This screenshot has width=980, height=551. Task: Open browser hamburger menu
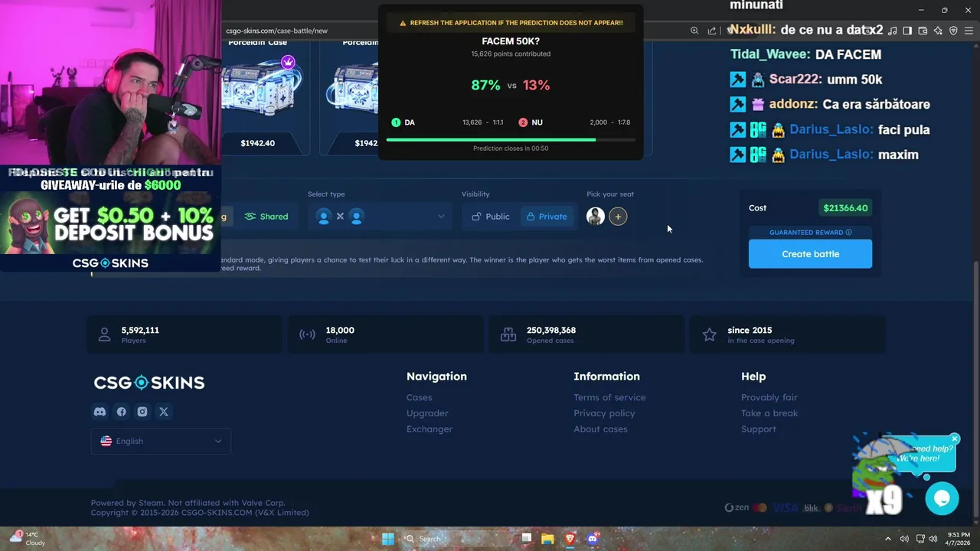pyautogui.click(x=969, y=31)
